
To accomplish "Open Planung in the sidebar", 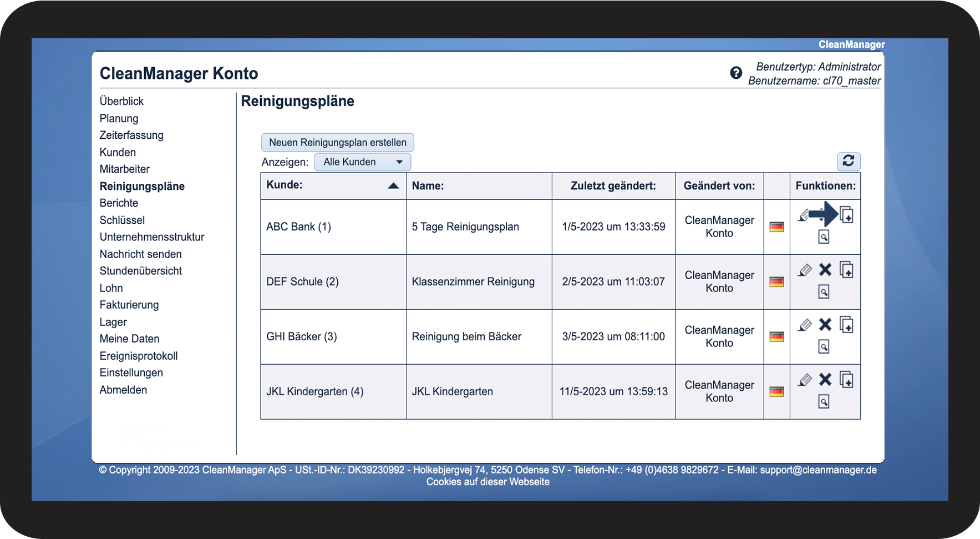I will pos(119,118).
